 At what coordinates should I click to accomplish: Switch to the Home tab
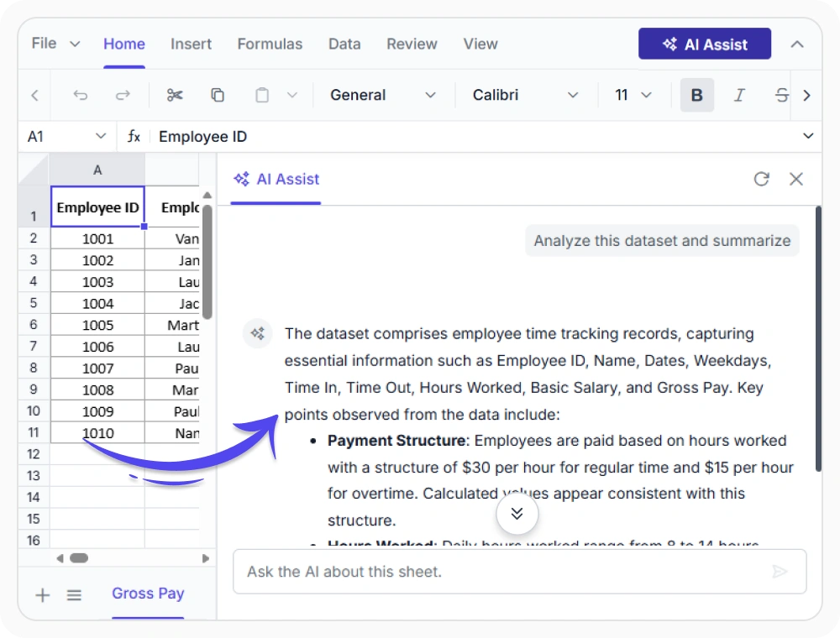[x=124, y=44]
